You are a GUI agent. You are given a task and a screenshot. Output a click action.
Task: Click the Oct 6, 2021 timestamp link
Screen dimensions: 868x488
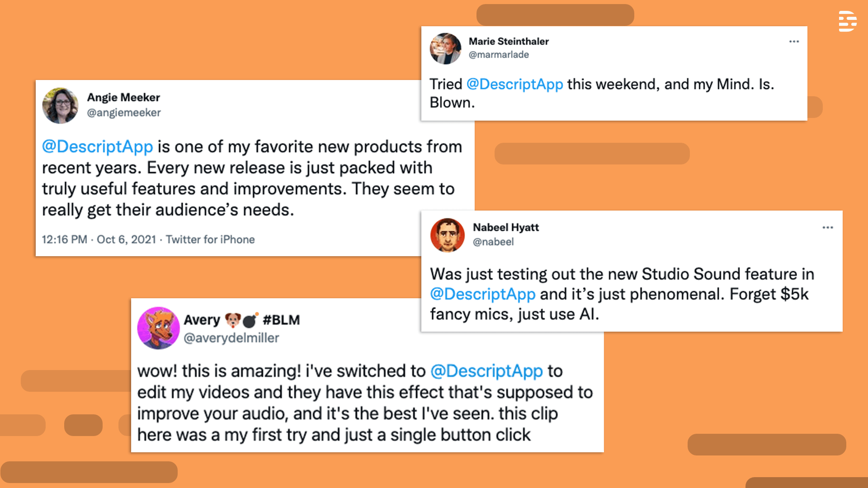pos(127,239)
